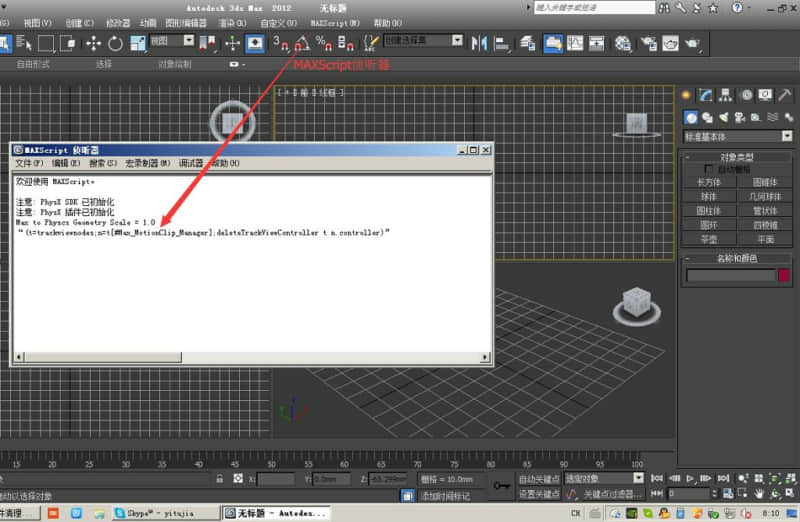The height and width of the screenshot is (522, 800).
Task: Open the Motion command panel tab
Action: click(x=746, y=95)
